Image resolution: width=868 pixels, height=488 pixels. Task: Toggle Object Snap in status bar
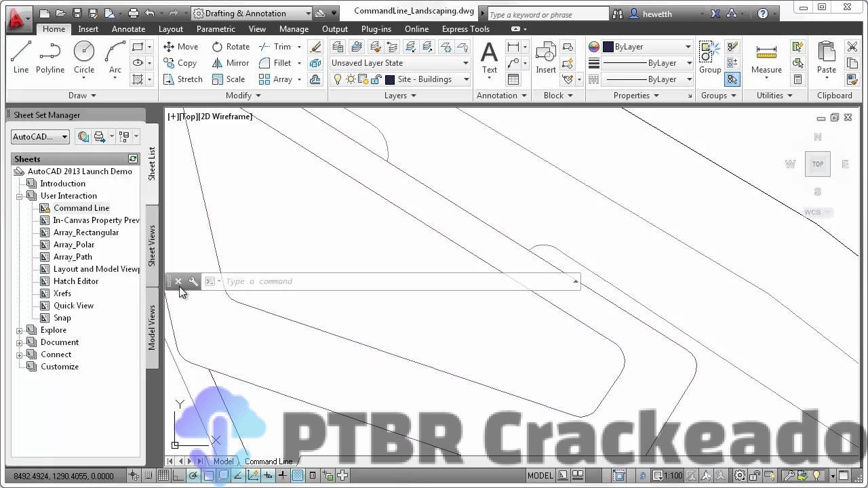pyautogui.click(x=208, y=476)
